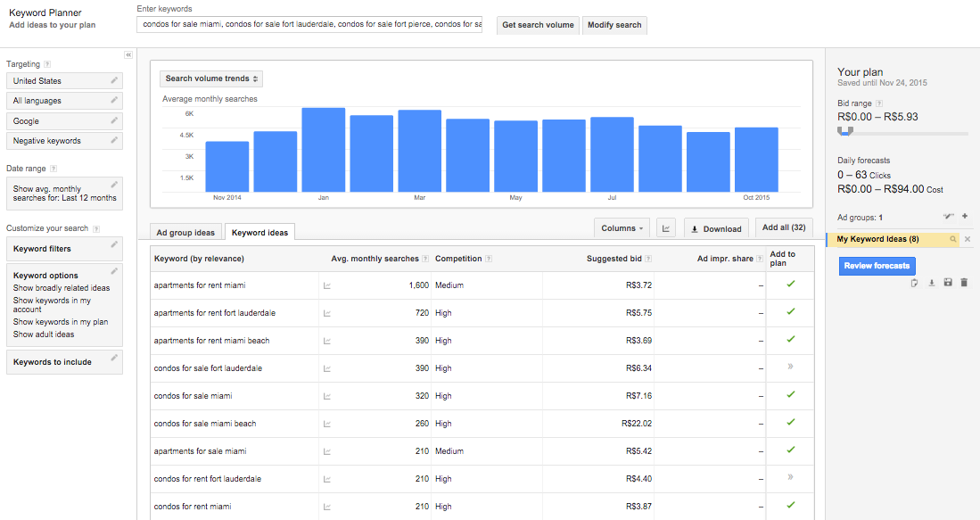Copy plan to clipboard icon
This screenshot has width=980, height=520.
pos(915,283)
